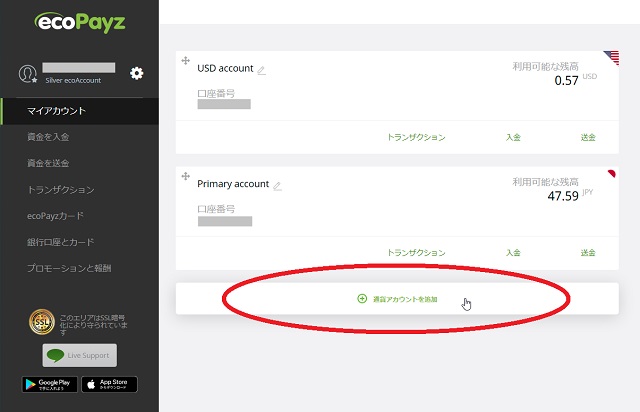
Task: Edit USD account name with pencil icon
Action: point(262,70)
